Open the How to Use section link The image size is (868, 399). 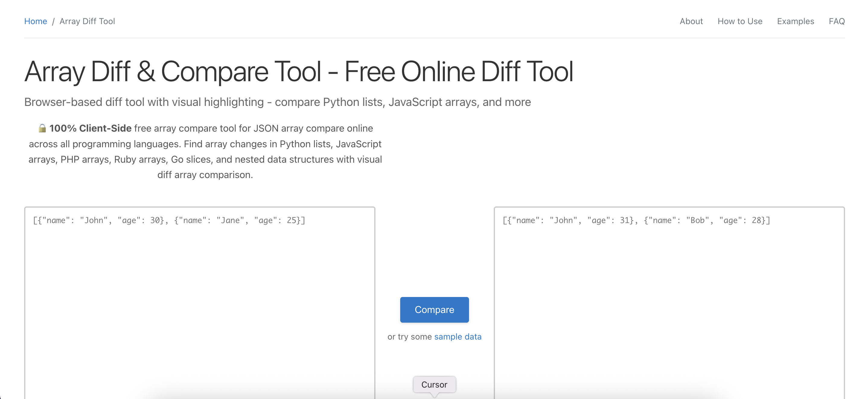tap(740, 21)
